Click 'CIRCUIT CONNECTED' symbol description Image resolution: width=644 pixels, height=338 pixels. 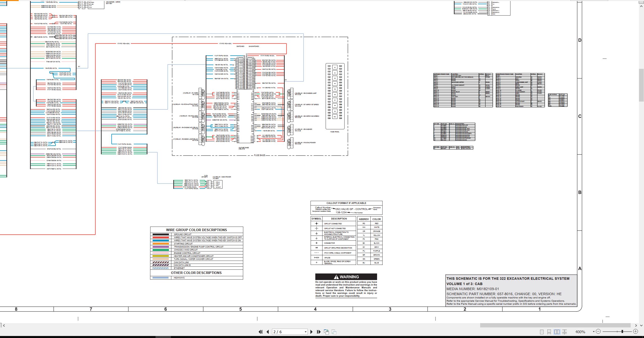pos(333,224)
